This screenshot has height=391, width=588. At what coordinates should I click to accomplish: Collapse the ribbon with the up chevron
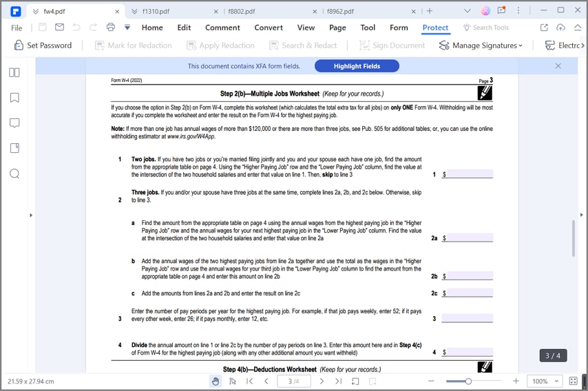click(x=578, y=28)
